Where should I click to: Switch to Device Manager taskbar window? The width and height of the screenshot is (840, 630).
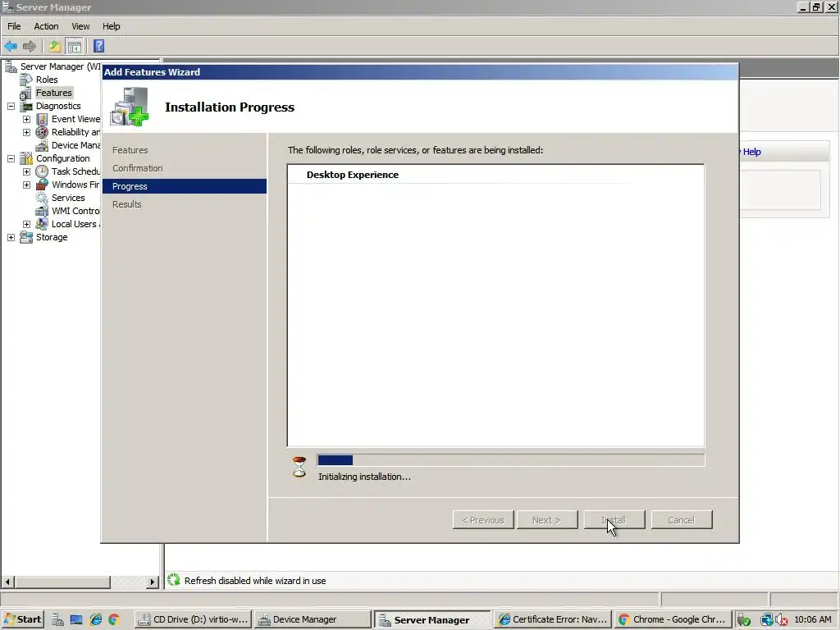(x=313, y=619)
